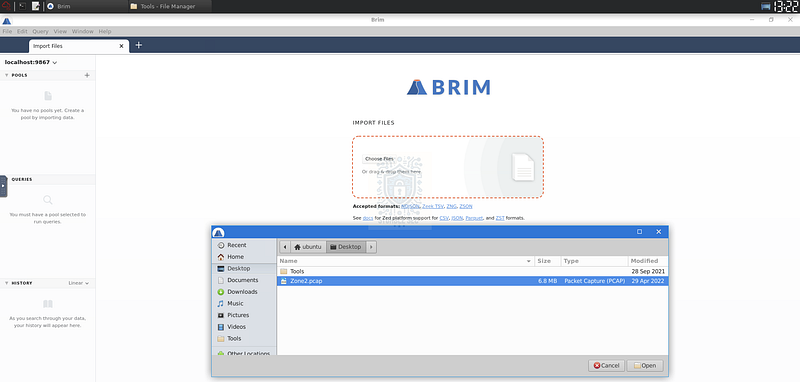Screen dimensions: 800x382
Task: Open the localhost:9867 connection dropdown
Action: pyautogui.click(x=31, y=62)
